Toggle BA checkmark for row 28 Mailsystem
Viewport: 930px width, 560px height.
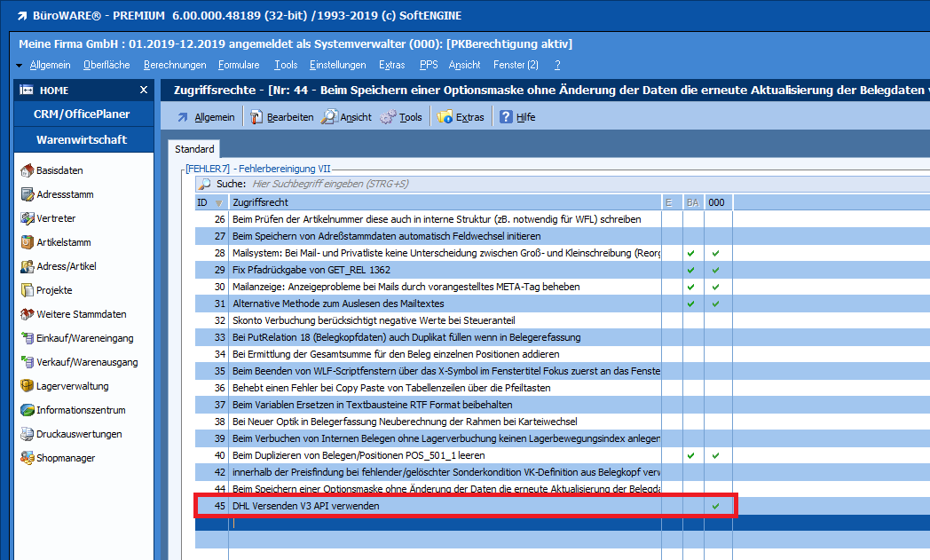point(690,253)
